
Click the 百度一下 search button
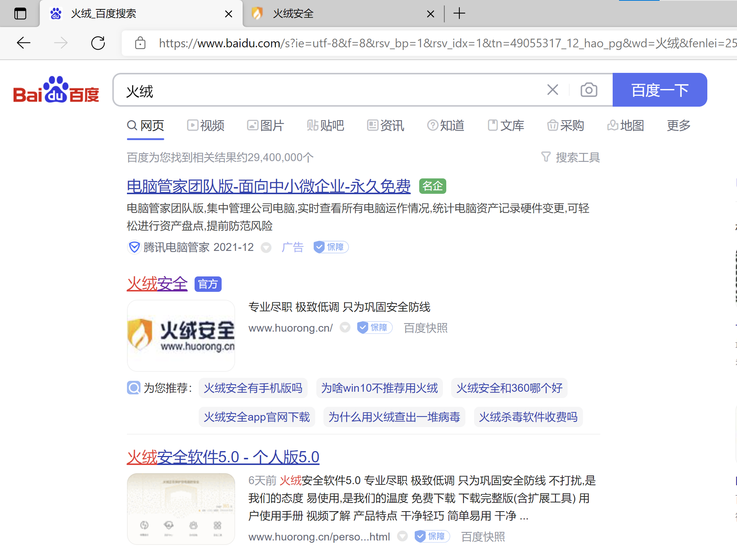pos(660,90)
